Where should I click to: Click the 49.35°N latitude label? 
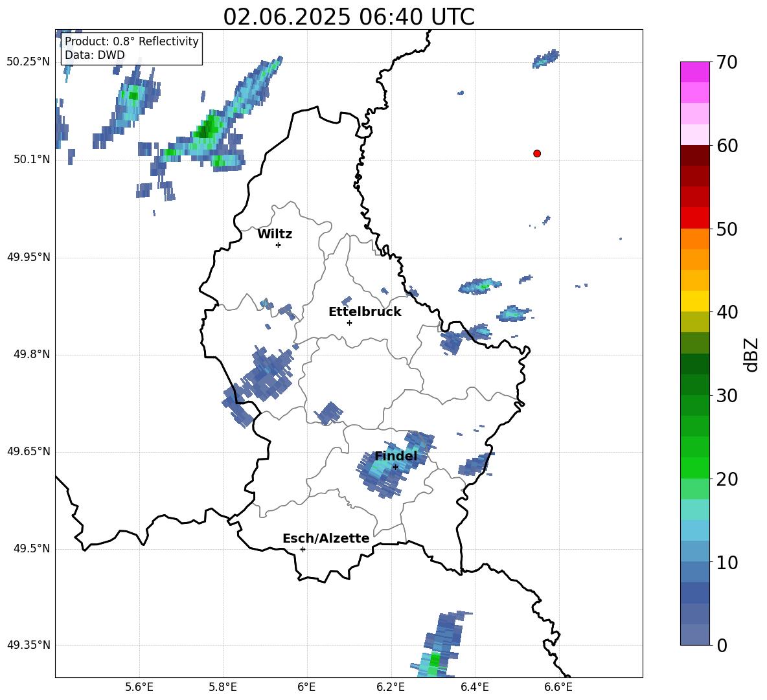pyautogui.click(x=28, y=645)
